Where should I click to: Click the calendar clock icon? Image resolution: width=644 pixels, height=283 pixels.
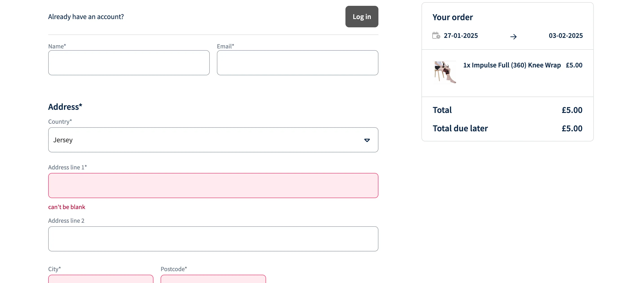pyautogui.click(x=436, y=35)
